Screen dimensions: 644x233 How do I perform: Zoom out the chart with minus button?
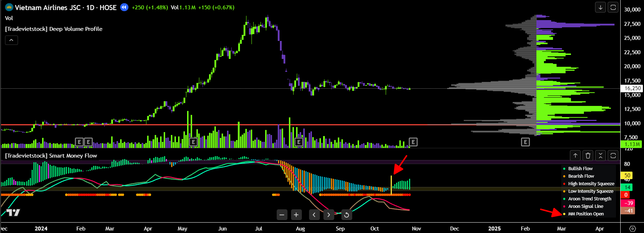[x=282, y=215]
